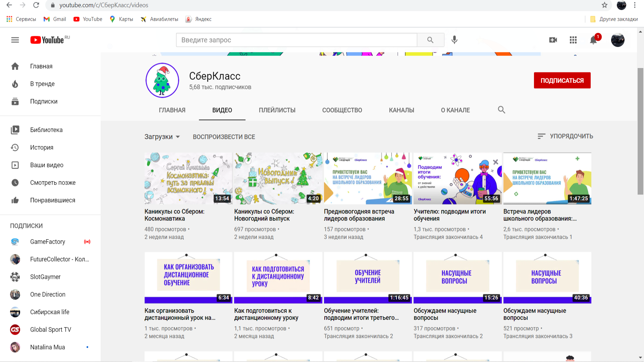Screen dimensions: 644x362
Task: Open Космонавтика video thumbnail
Action: tap(188, 178)
